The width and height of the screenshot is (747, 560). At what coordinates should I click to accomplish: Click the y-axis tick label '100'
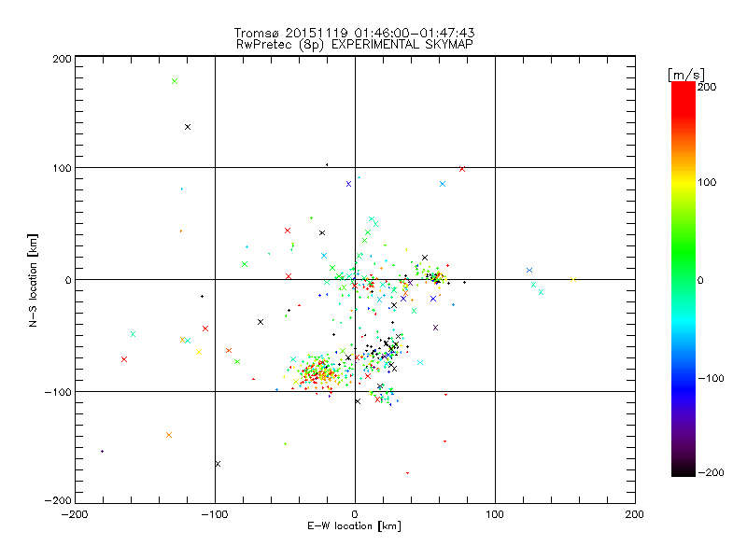point(62,169)
